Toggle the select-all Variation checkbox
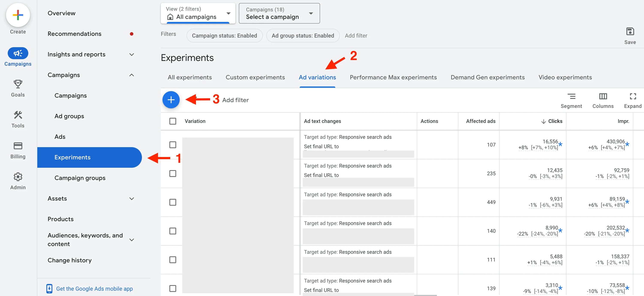Screen dimensions: 644x296 (173, 121)
